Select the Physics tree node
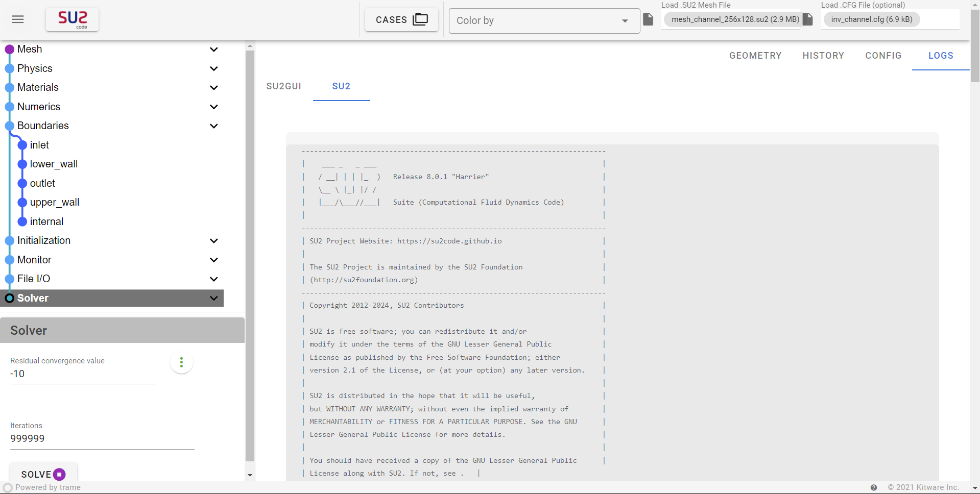 click(x=35, y=68)
